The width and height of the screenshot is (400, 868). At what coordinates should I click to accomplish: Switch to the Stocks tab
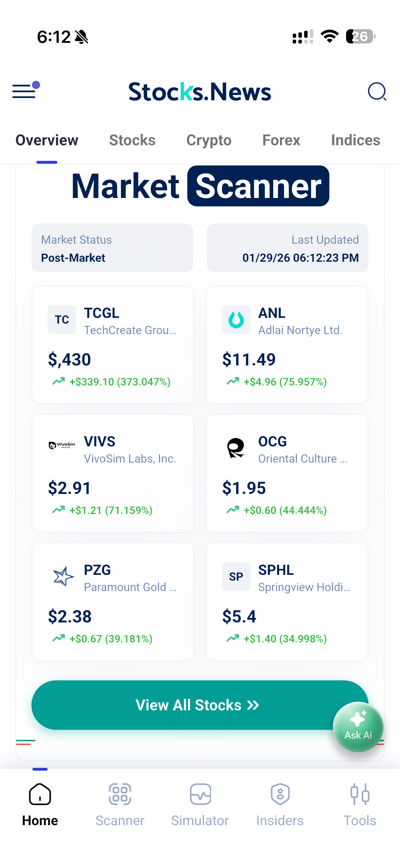(132, 140)
